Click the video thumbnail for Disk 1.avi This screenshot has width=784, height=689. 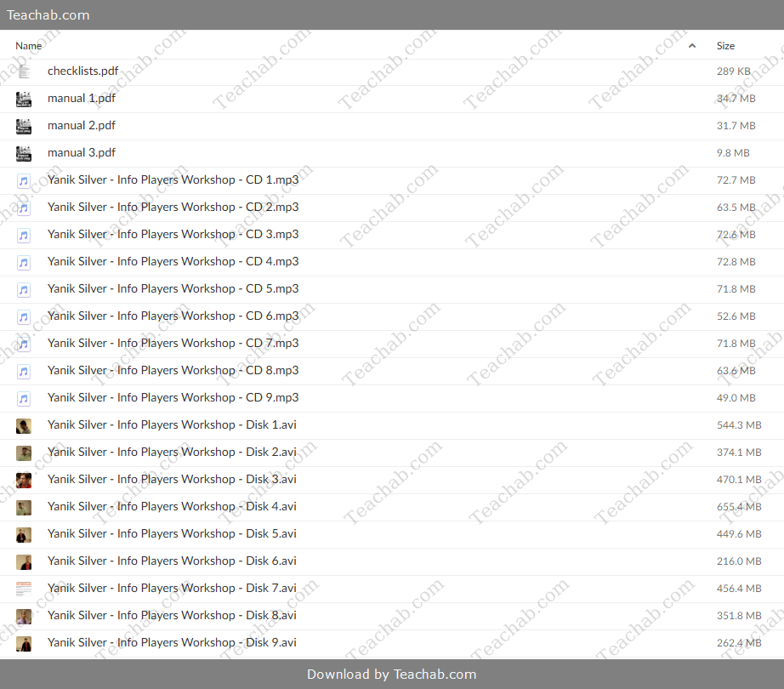pos(24,426)
